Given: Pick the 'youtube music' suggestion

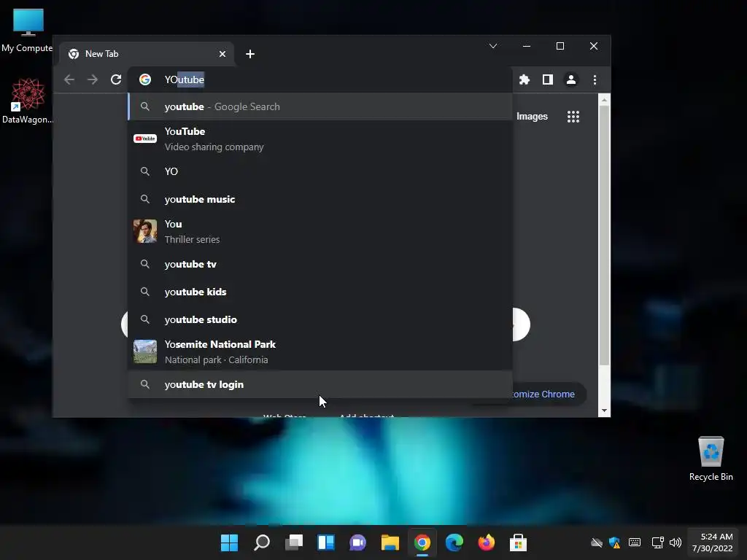Looking at the screenshot, I should click(x=320, y=199).
